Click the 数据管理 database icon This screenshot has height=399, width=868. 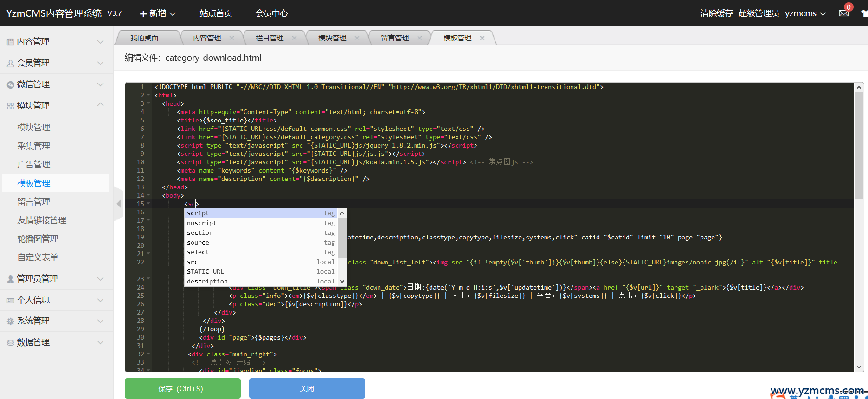(10, 343)
